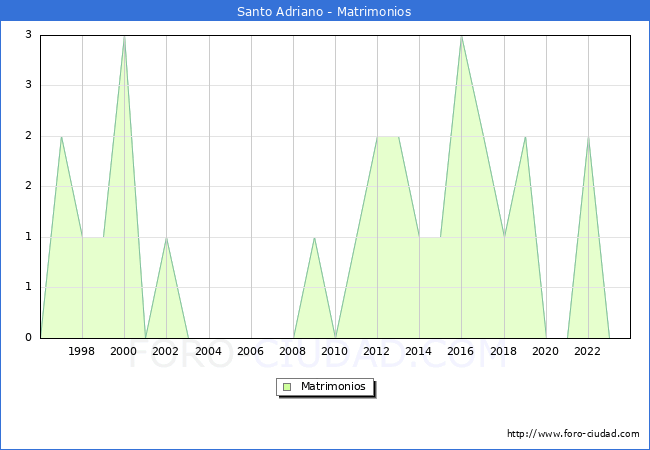
Task: Click the 2020 x-axis year label
Action: coord(546,351)
